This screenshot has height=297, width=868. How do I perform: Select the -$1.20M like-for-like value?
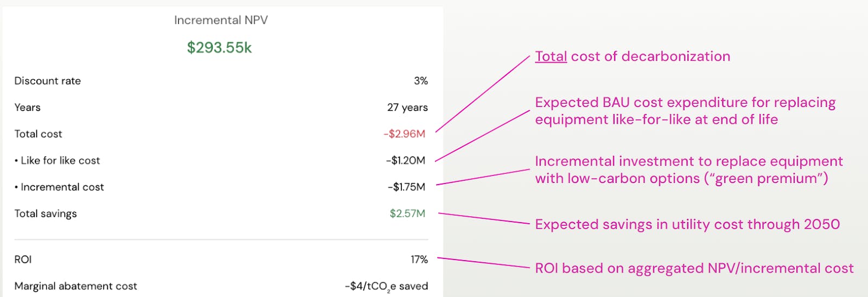pos(405,161)
